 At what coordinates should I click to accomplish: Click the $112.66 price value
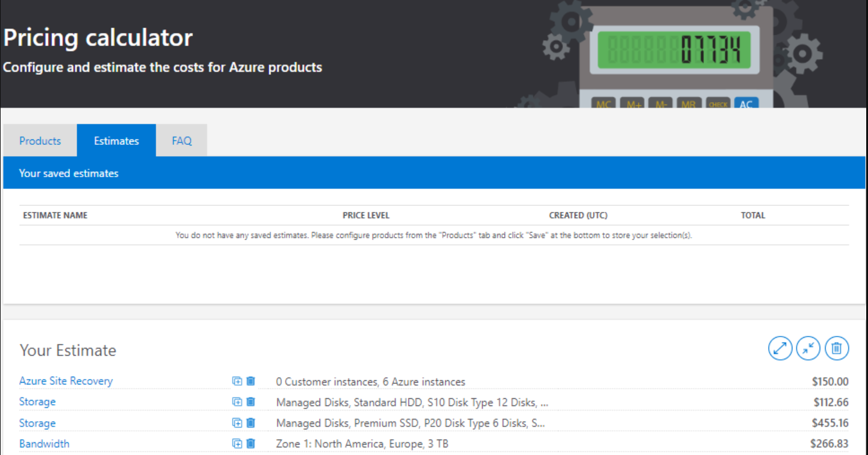[x=831, y=402]
